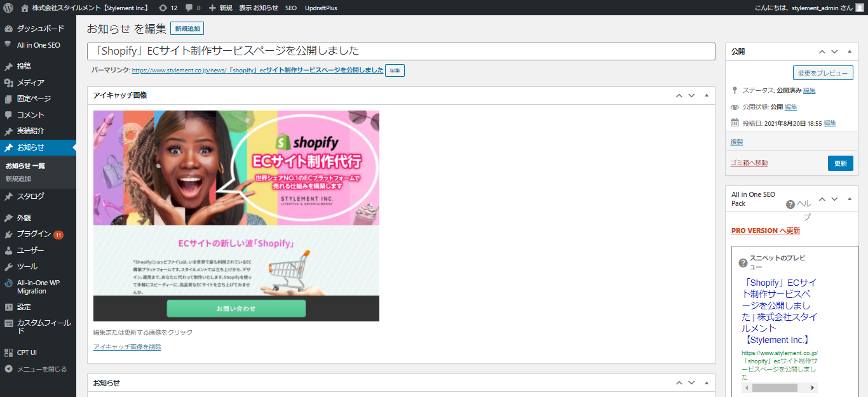Click snippet scrollbar left arrow
868x397 pixels.
747,387
